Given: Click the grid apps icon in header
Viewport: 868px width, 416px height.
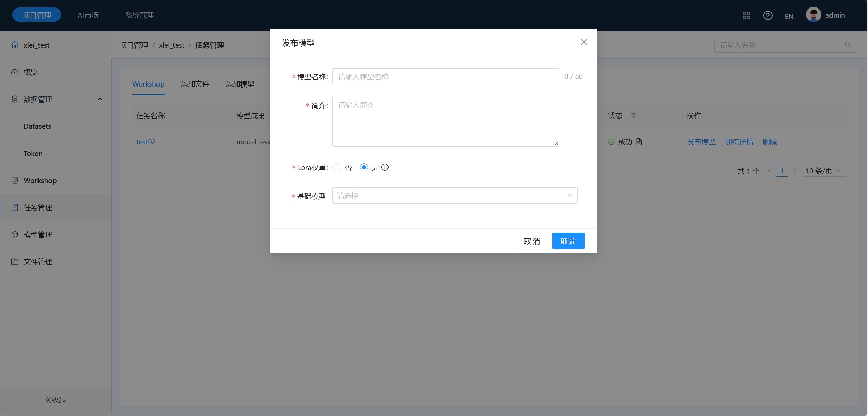Looking at the screenshot, I should [x=746, y=16].
